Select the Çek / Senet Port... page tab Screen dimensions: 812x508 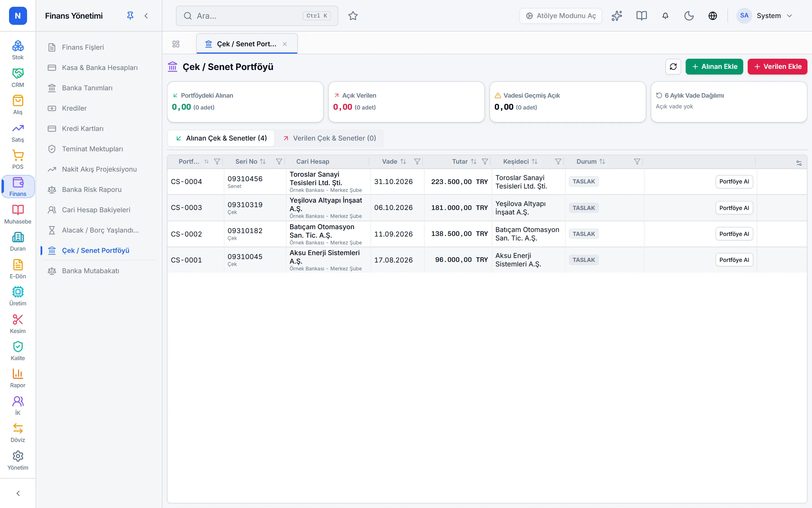click(x=247, y=44)
